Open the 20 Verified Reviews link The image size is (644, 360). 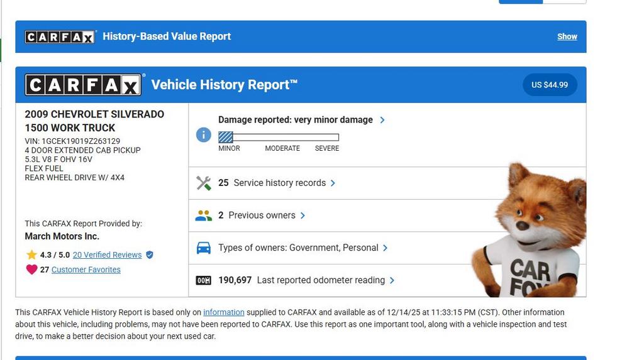pyautogui.click(x=107, y=254)
